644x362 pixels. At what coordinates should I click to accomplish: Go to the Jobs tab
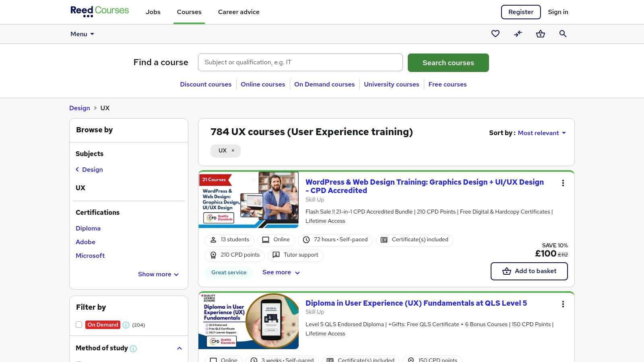tap(153, 12)
